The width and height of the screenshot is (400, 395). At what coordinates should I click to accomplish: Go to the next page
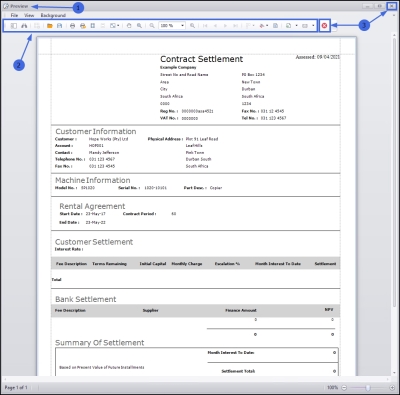coord(225,26)
